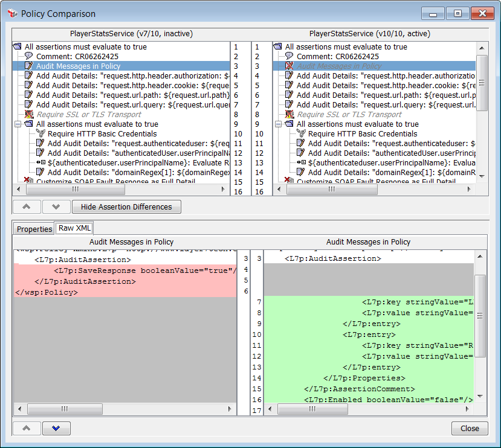Image resolution: width=501 pixels, height=448 pixels.
Task: Click root folder icon in right policy tree
Action: (x=277, y=47)
